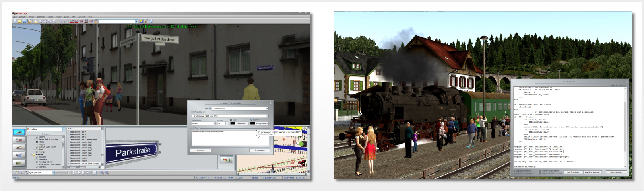The width and height of the screenshot is (644, 191).
Task: Open the Ansicht menu
Action: tap(31, 17)
